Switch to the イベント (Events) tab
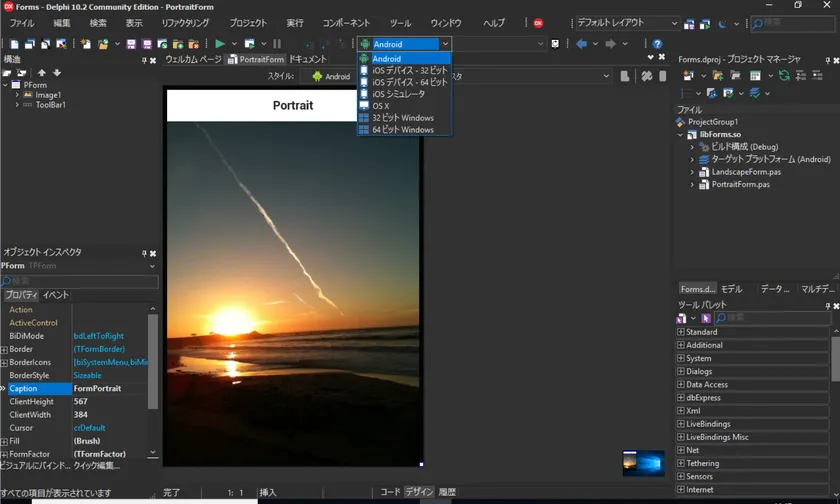840x504 pixels. 56,295
